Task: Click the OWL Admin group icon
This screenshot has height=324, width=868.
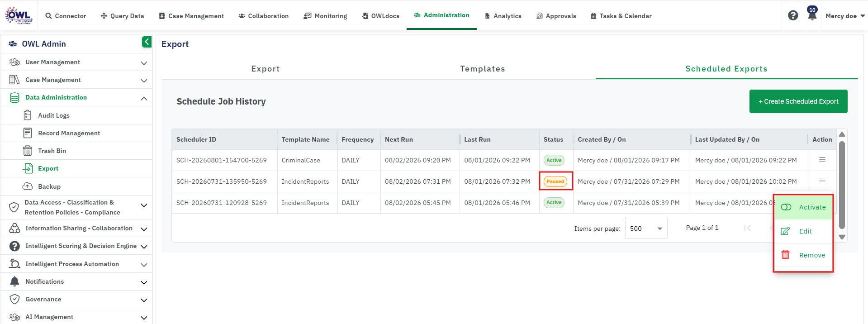Action: click(13, 44)
